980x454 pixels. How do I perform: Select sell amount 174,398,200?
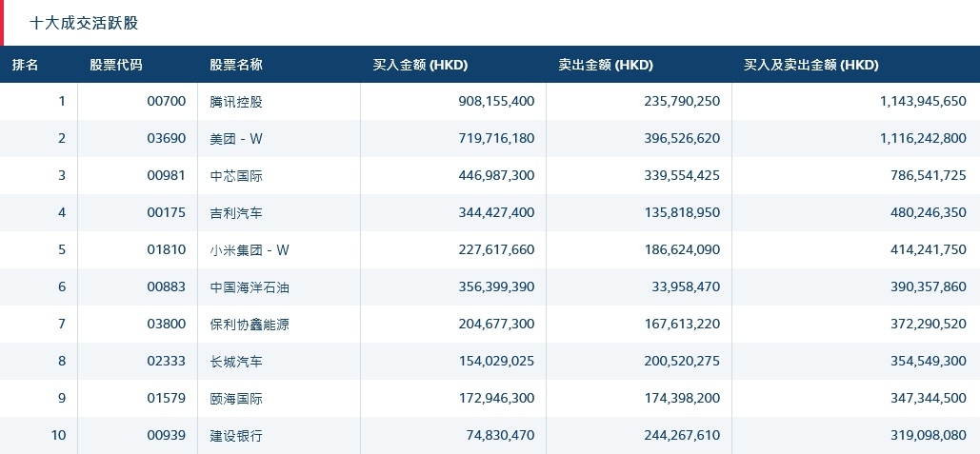pos(682,399)
